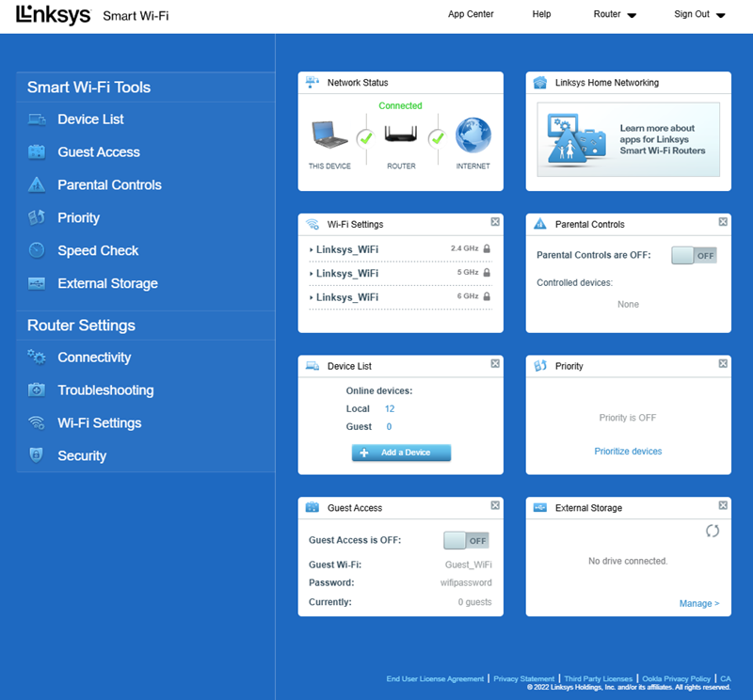The width and height of the screenshot is (753, 700).
Task: Open the End User License Agreement link
Action: [x=435, y=679]
